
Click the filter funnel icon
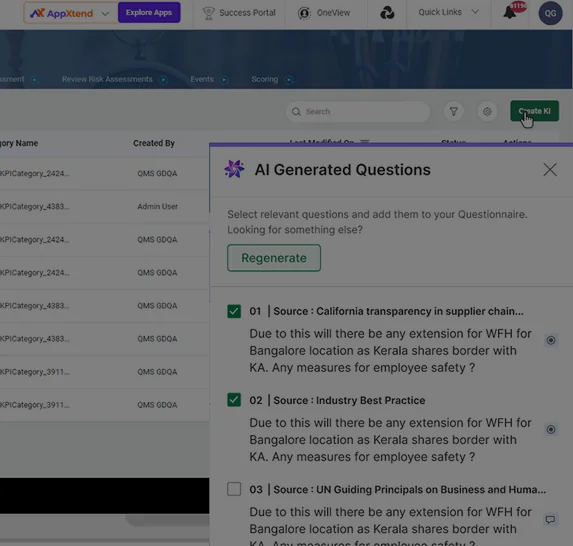pyautogui.click(x=454, y=111)
